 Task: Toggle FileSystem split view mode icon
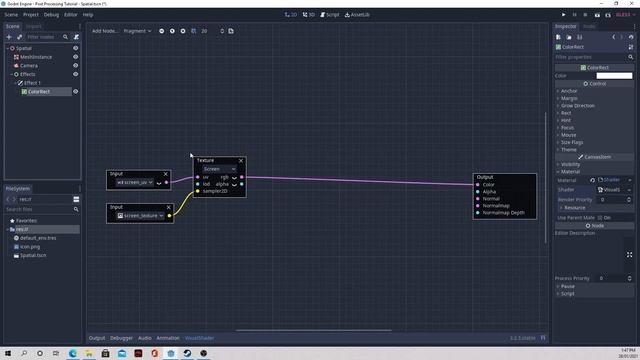click(x=76, y=199)
